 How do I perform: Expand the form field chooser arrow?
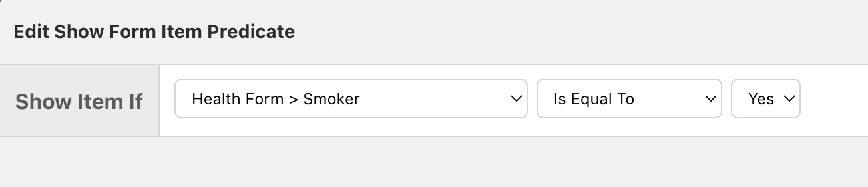click(x=516, y=99)
